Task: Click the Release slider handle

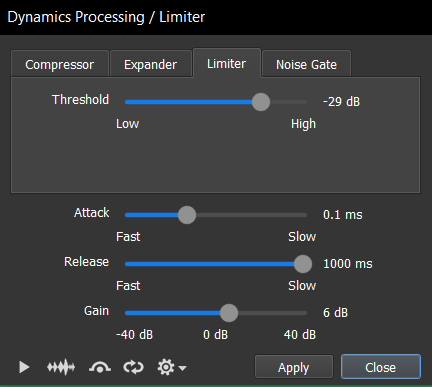Action: (x=303, y=264)
